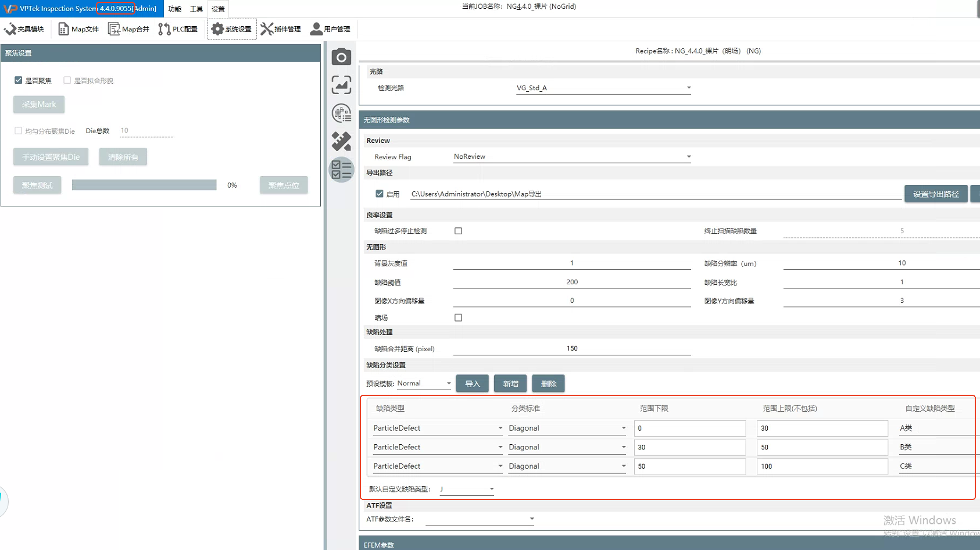Toggle the 暗场 dark field checkbox

pos(458,318)
